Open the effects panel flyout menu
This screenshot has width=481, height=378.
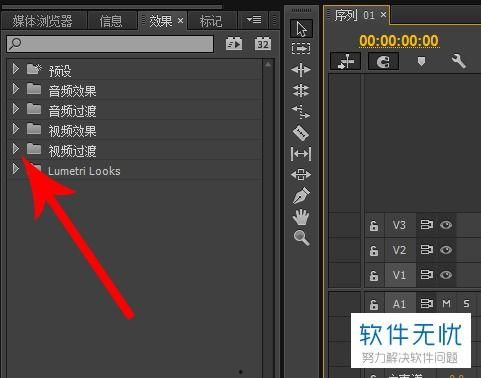click(254, 20)
